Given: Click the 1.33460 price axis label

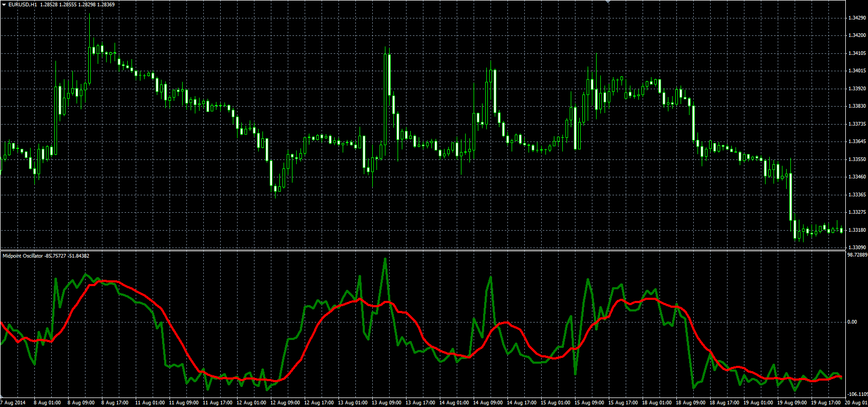Looking at the screenshot, I should (857, 177).
